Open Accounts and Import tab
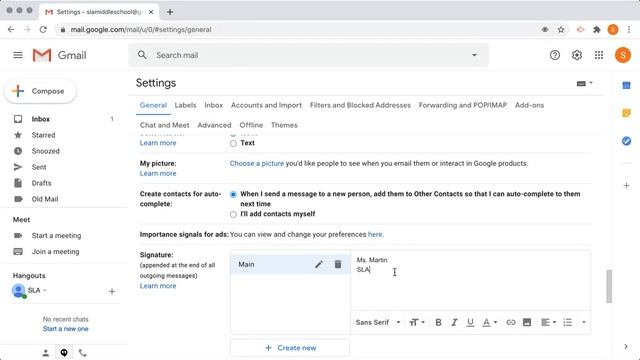Screen dimensions: 640x360 point(266,105)
